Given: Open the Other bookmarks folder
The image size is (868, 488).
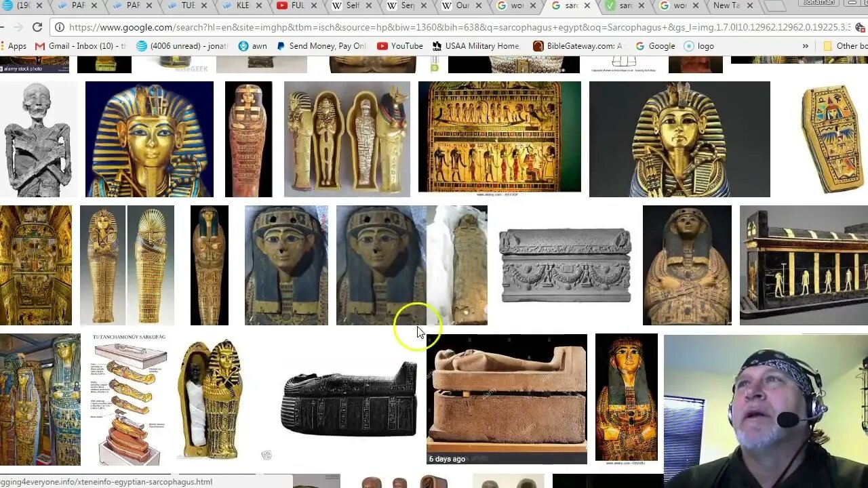Looking at the screenshot, I should (x=845, y=46).
